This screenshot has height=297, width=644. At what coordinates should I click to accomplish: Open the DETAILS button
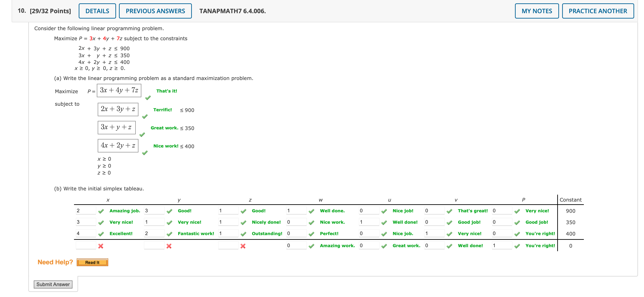(97, 11)
